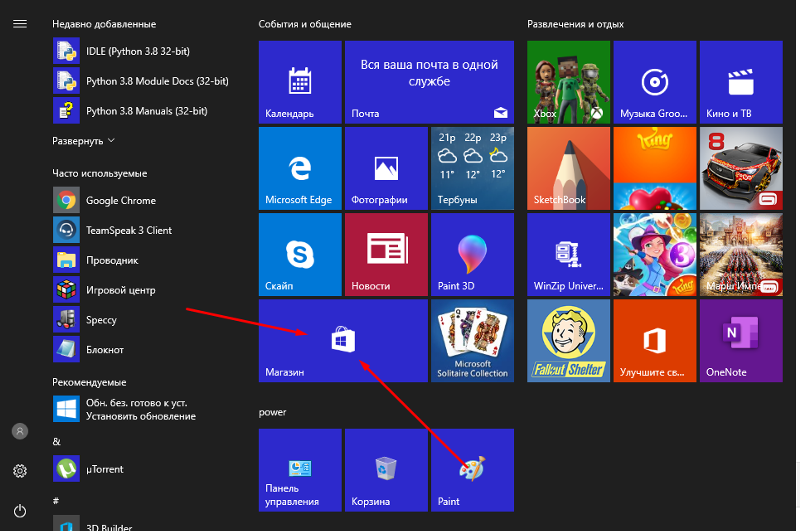The image size is (800, 531).
Task: Expand the Развернуть list
Action: click(83, 141)
